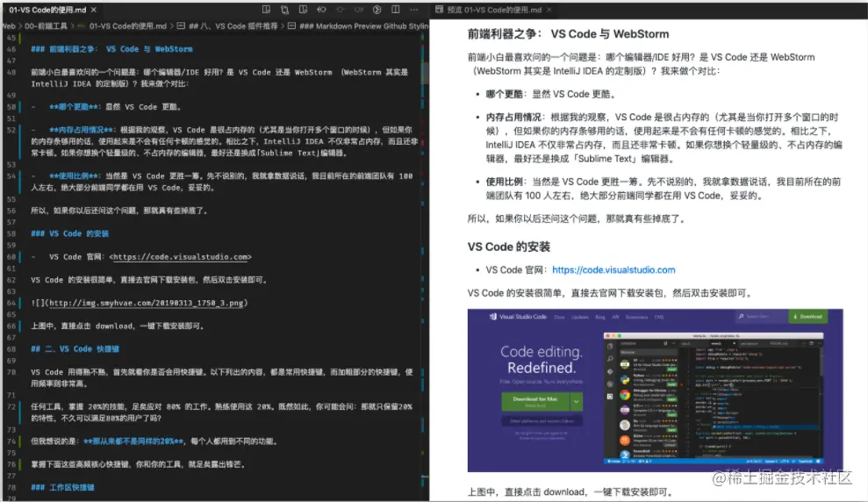
Task: Close the 预览 01-VS Code的使用.md preview tab
Action: click(x=549, y=10)
